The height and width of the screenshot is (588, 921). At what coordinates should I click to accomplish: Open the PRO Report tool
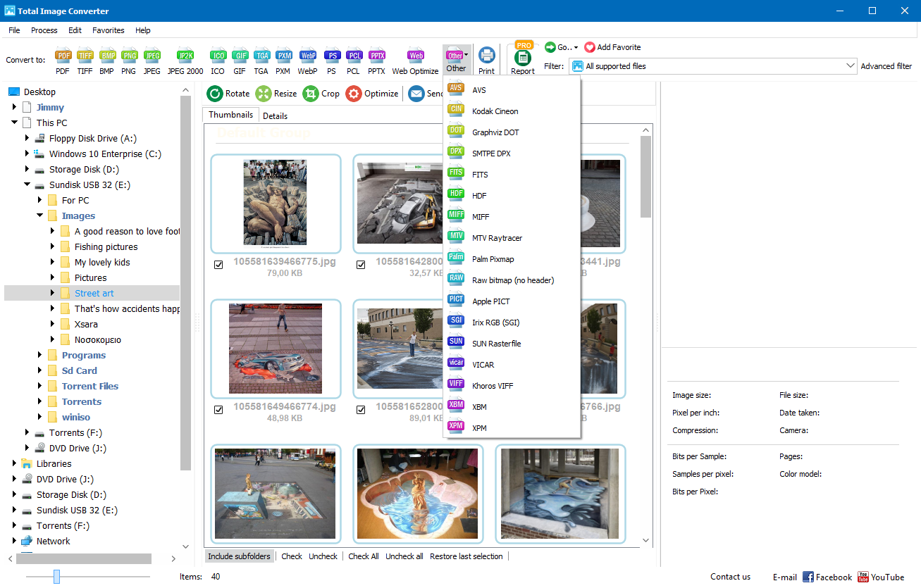[x=523, y=58]
